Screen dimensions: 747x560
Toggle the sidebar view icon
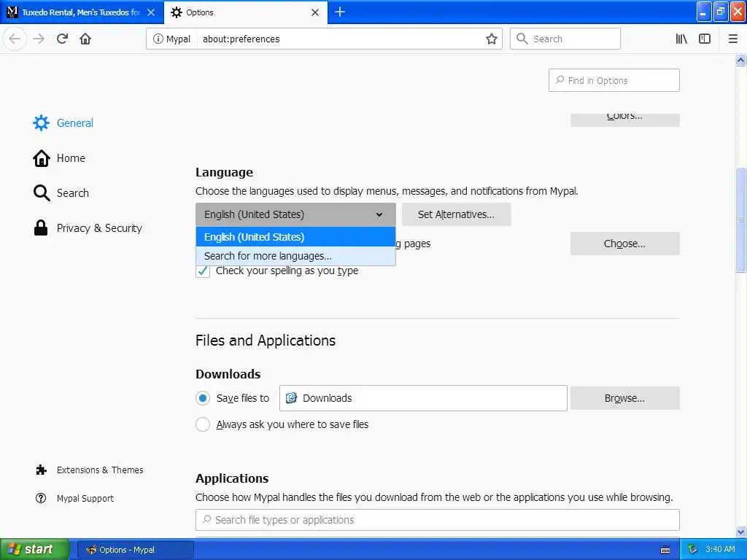[705, 39]
